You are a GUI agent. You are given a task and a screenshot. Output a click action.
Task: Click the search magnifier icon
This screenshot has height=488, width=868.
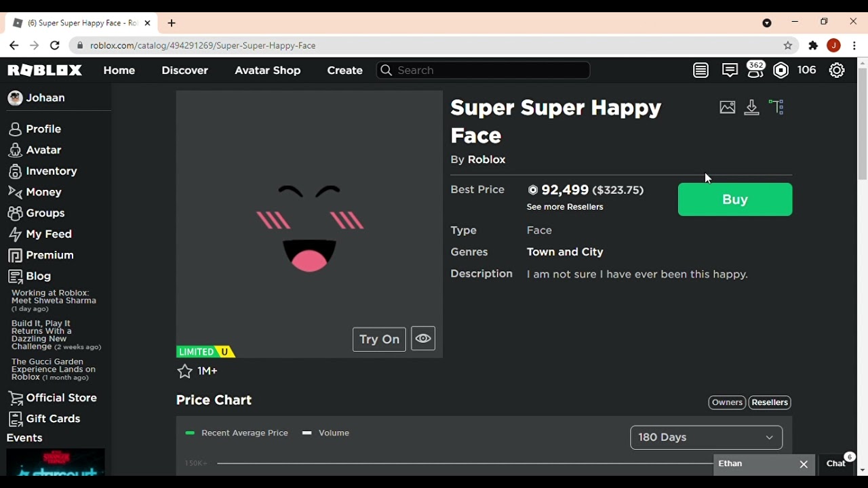[x=386, y=70]
